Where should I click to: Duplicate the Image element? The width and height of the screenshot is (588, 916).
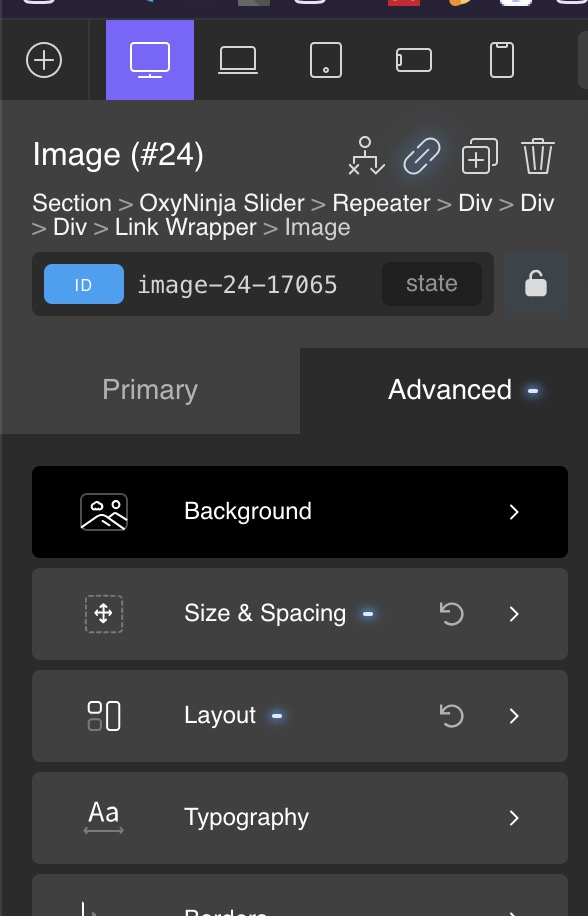pos(480,156)
